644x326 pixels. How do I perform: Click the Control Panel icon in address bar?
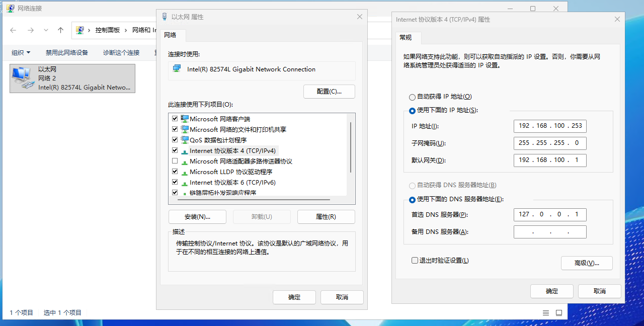(80, 30)
